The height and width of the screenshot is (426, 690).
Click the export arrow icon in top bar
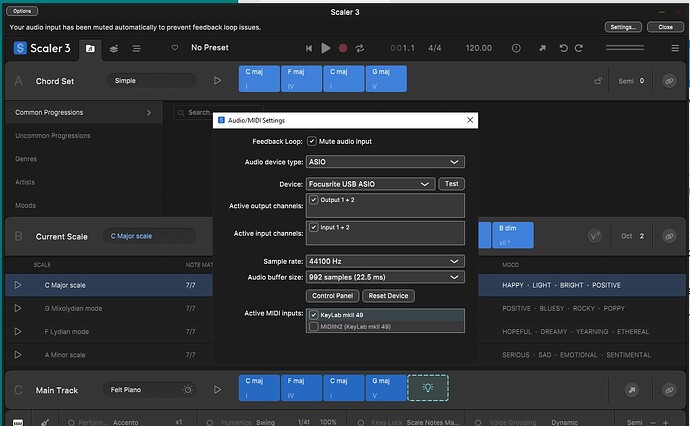[x=543, y=48]
